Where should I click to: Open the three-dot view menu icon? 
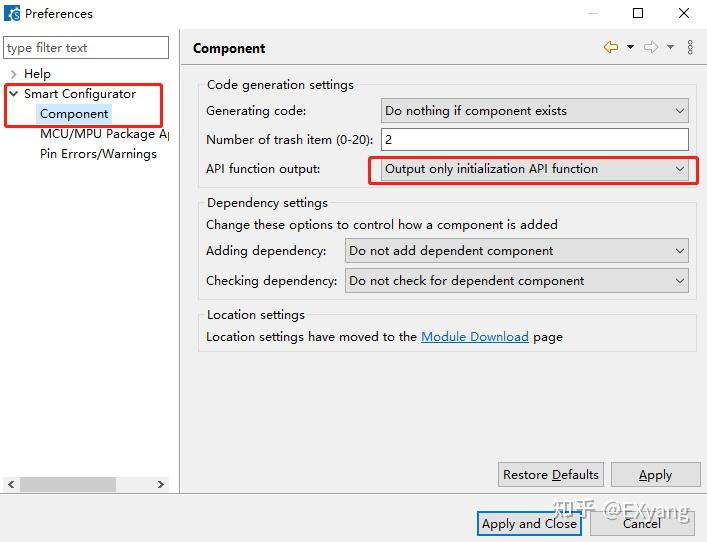click(689, 48)
